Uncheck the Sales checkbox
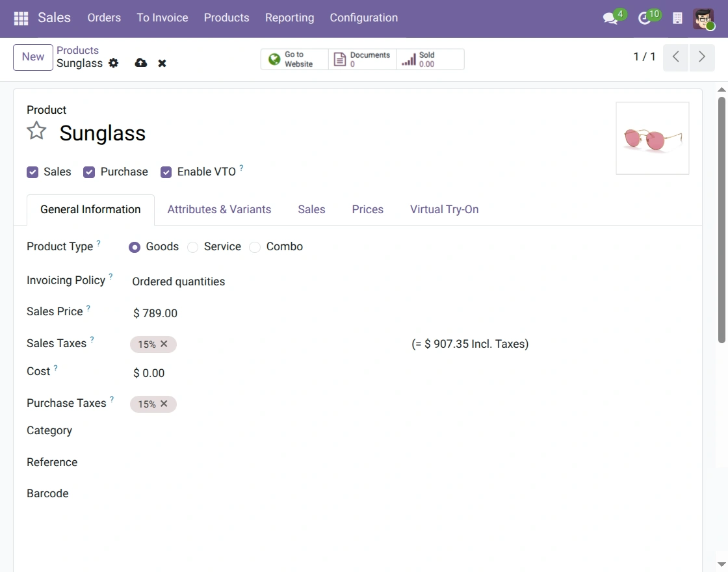This screenshot has width=728, height=572. [x=32, y=172]
